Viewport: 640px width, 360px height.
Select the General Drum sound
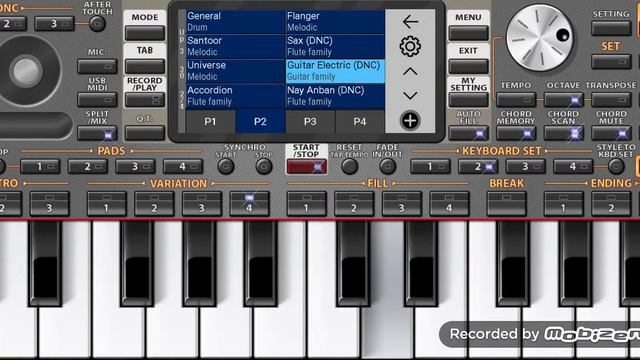coord(235,22)
